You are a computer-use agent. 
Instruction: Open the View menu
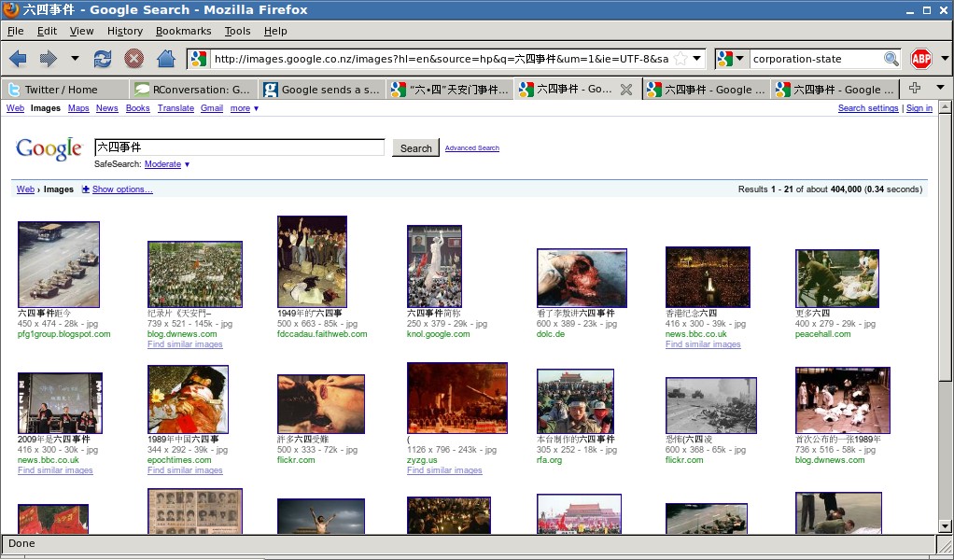tap(81, 31)
